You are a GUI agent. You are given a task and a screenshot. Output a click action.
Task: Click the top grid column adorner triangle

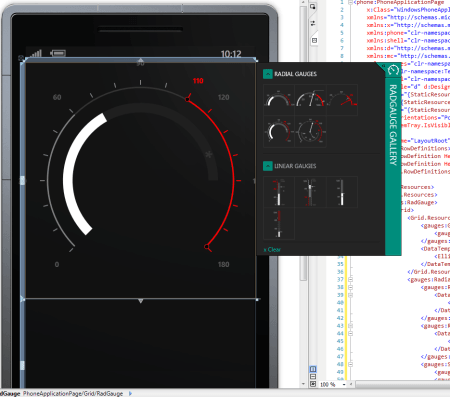coord(140,61)
